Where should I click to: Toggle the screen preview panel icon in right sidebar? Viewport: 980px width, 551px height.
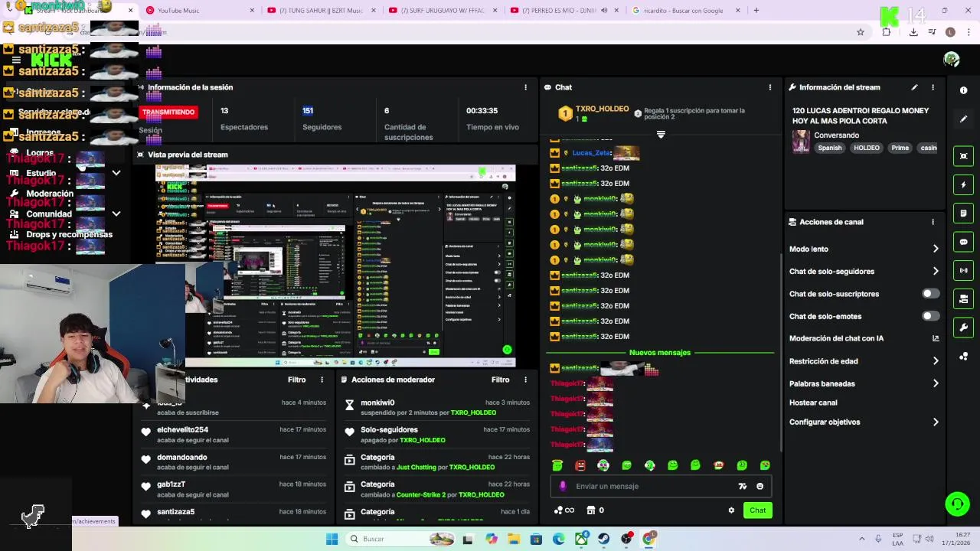pyautogui.click(x=963, y=156)
